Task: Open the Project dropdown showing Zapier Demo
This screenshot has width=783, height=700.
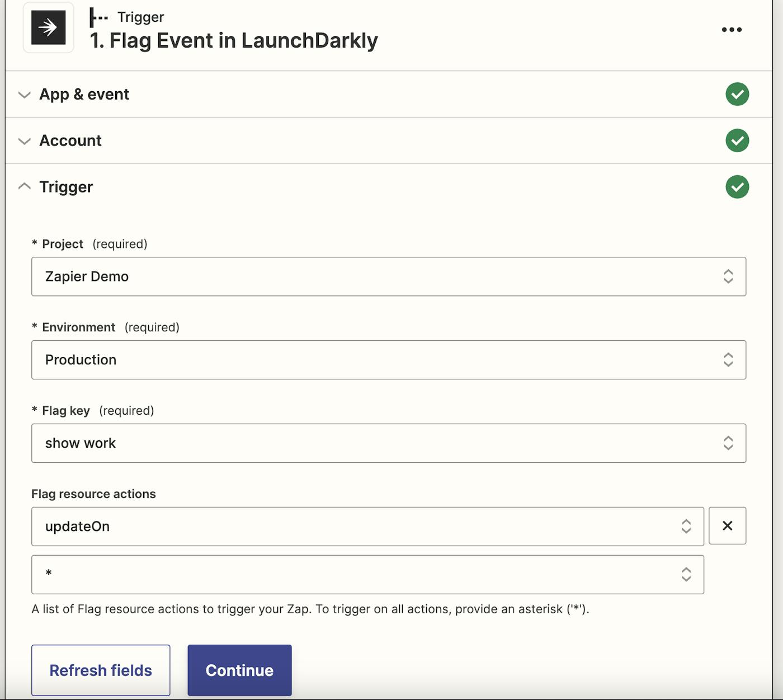Action: point(389,276)
